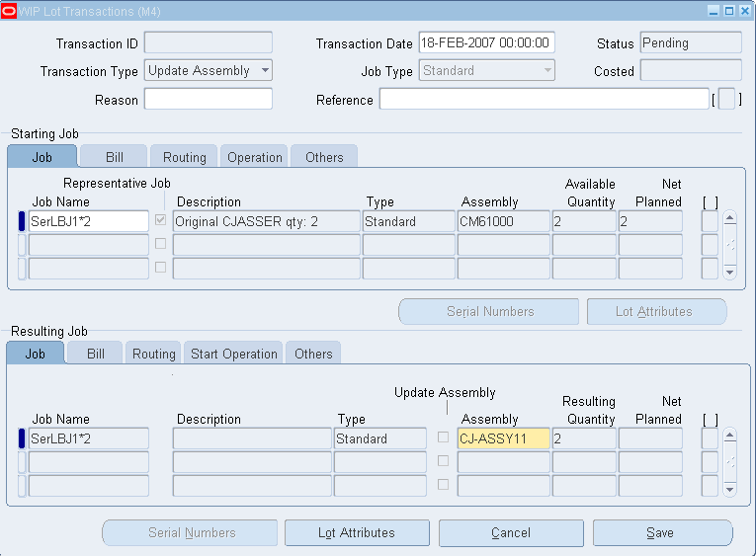The height and width of the screenshot is (556, 756).
Task: Click the Starting Job Lot Attributes button
Action: pyautogui.click(x=656, y=311)
